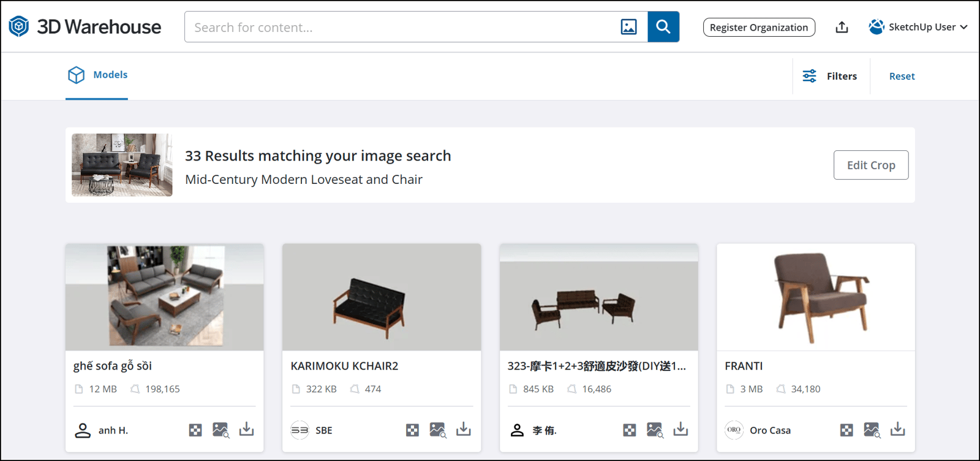Screen dimensions: 980x461
Task: Open the FRANTI armchair thumbnail
Action: pos(816,297)
